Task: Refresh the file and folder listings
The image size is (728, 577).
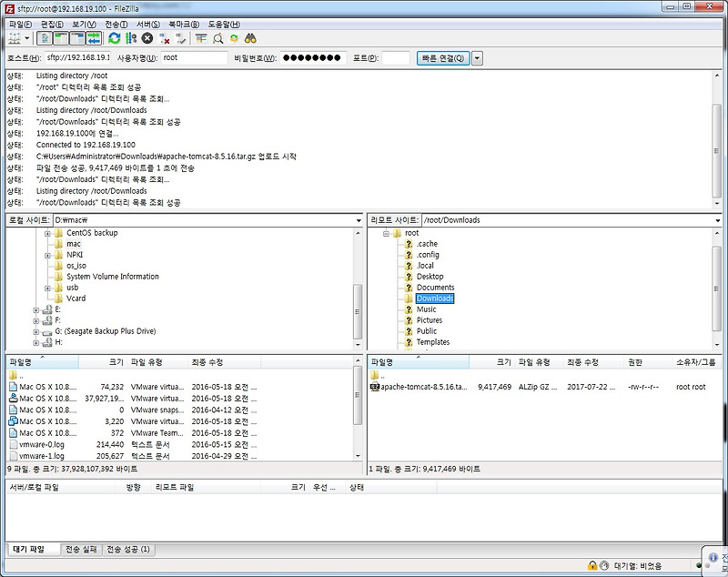Action: click(114, 38)
